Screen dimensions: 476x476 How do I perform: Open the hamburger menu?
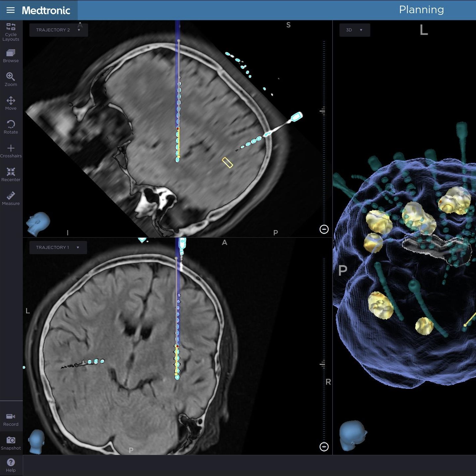(11, 10)
